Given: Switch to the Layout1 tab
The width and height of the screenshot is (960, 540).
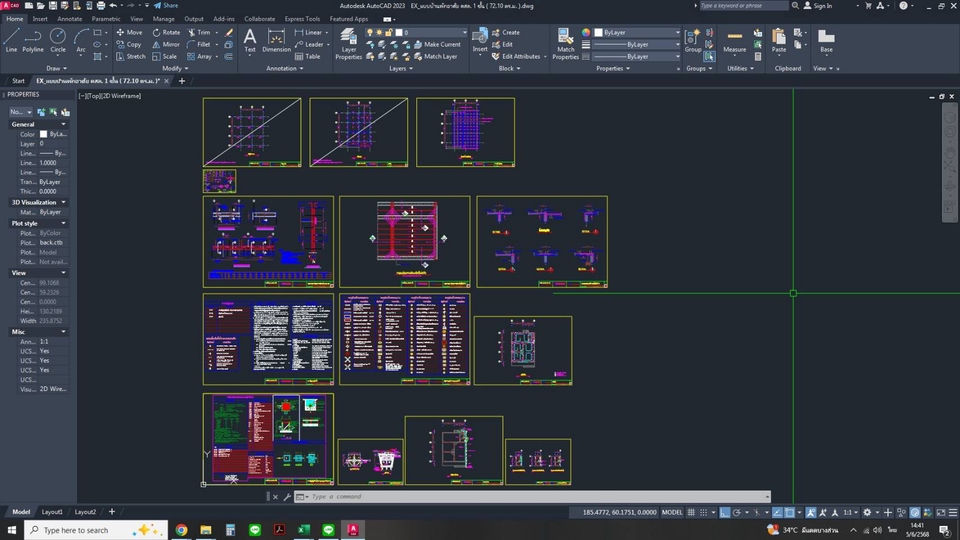Looking at the screenshot, I should point(52,512).
